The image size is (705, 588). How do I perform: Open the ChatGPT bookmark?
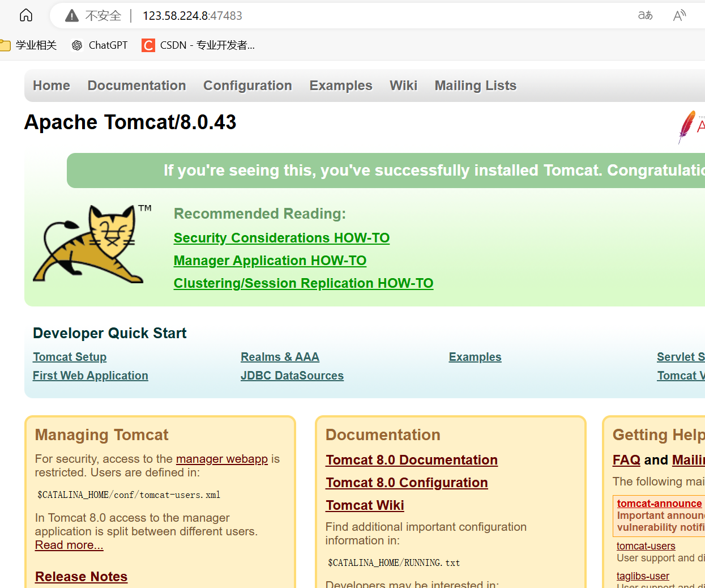100,45
